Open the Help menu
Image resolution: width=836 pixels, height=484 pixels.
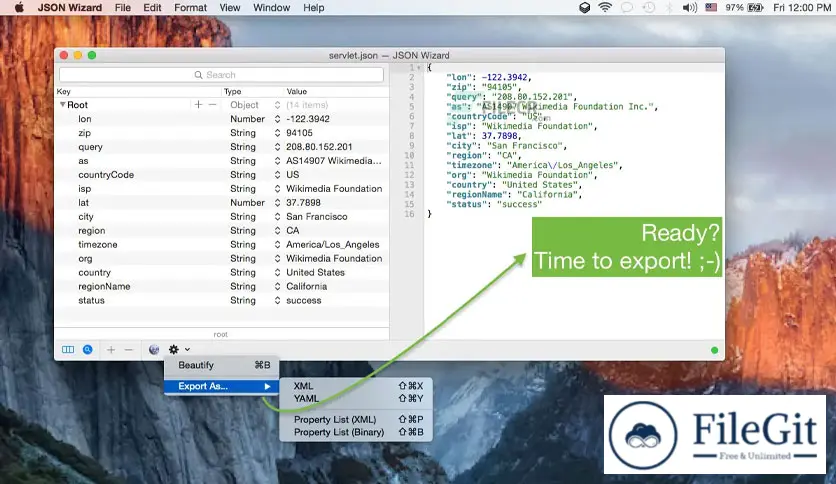click(x=314, y=7)
